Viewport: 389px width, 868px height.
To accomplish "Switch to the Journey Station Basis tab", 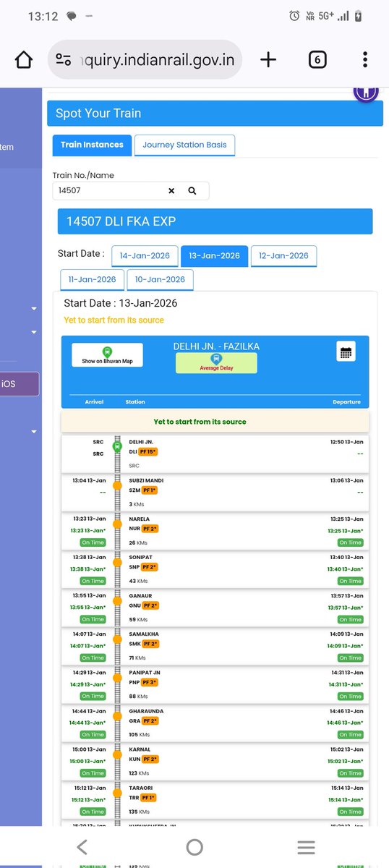I will [184, 145].
